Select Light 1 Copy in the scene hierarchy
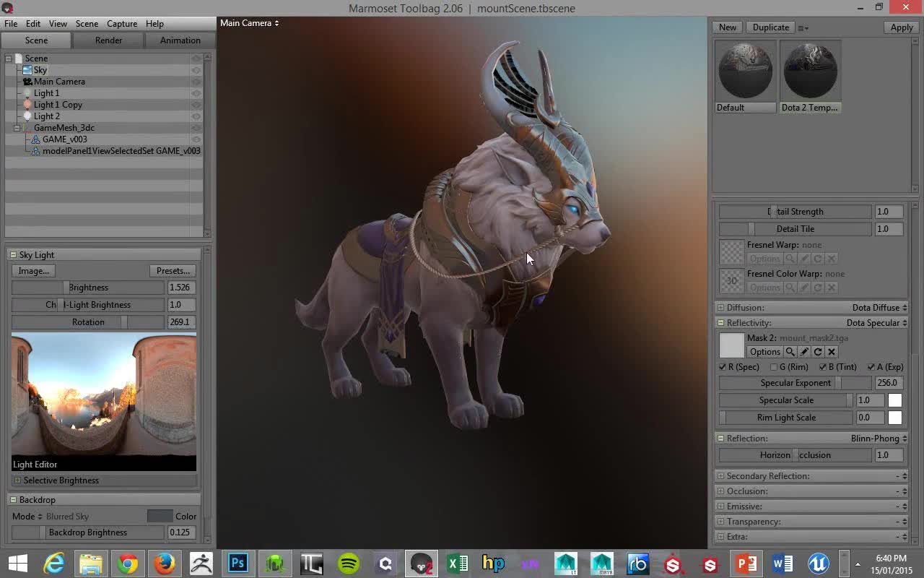924x578 pixels. [x=58, y=105]
